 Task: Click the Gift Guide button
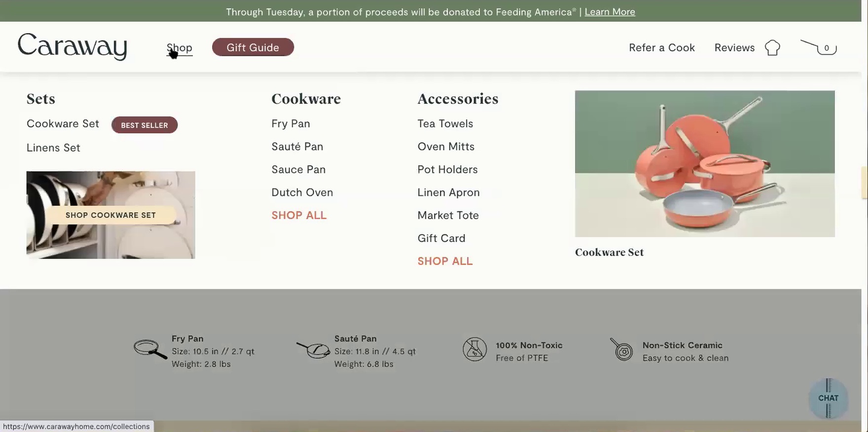click(253, 47)
